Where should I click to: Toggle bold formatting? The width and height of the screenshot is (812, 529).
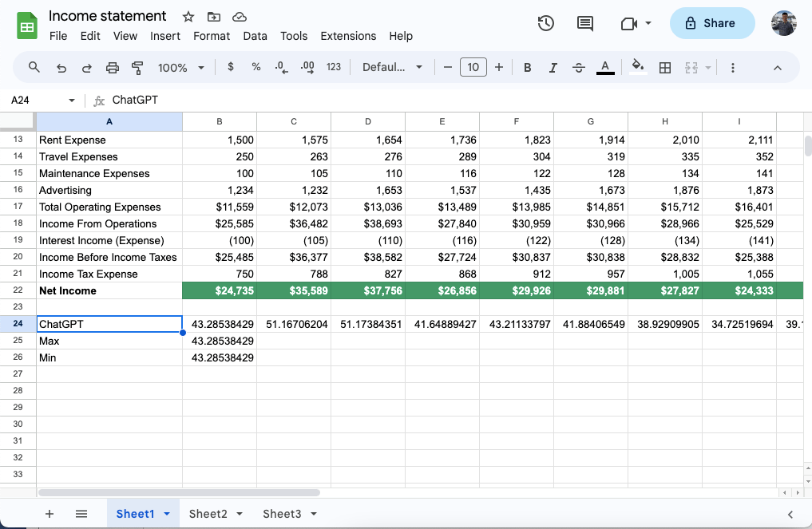point(527,67)
